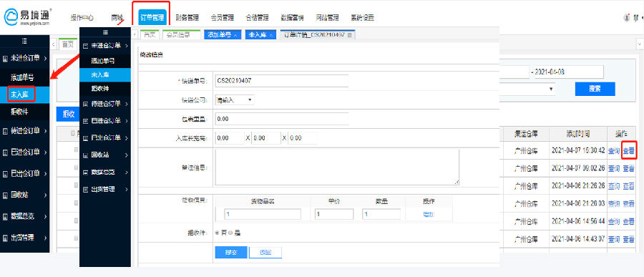The width and height of the screenshot is (644, 277).
Task: Click the textarea resize grip in 备注信息
Action: click(457, 182)
